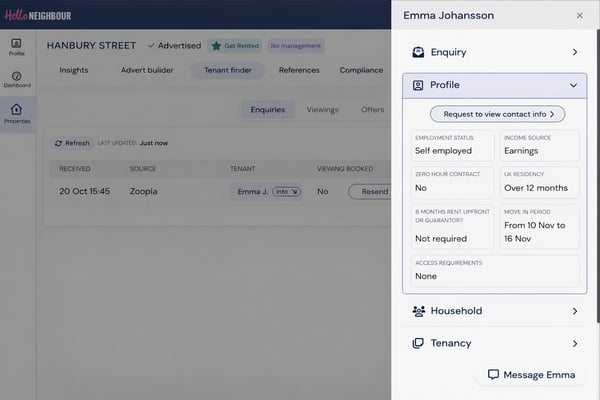Click the HANBURY STREET property title

coord(91,46)
